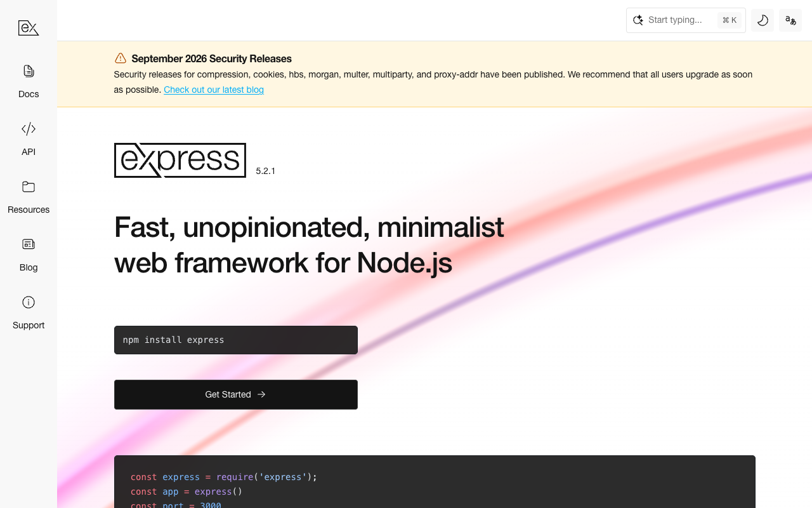Click the large express logo
The height and width of the screenshot is (508, 812).
[x=180, y=160]
